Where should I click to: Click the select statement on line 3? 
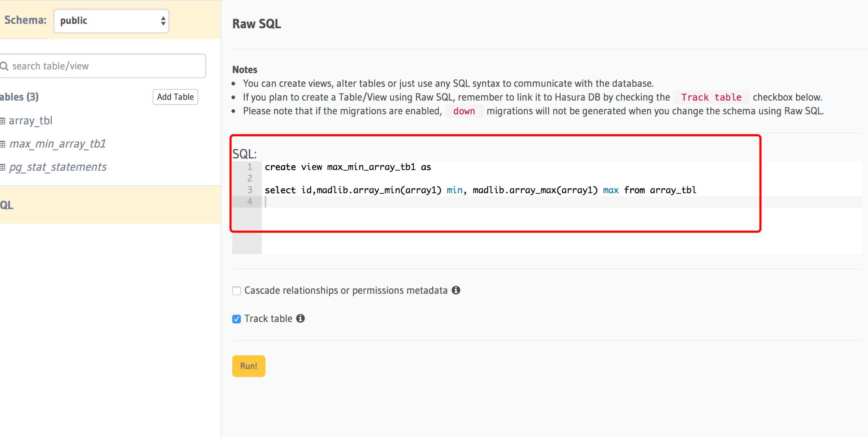tap(480, 190)
